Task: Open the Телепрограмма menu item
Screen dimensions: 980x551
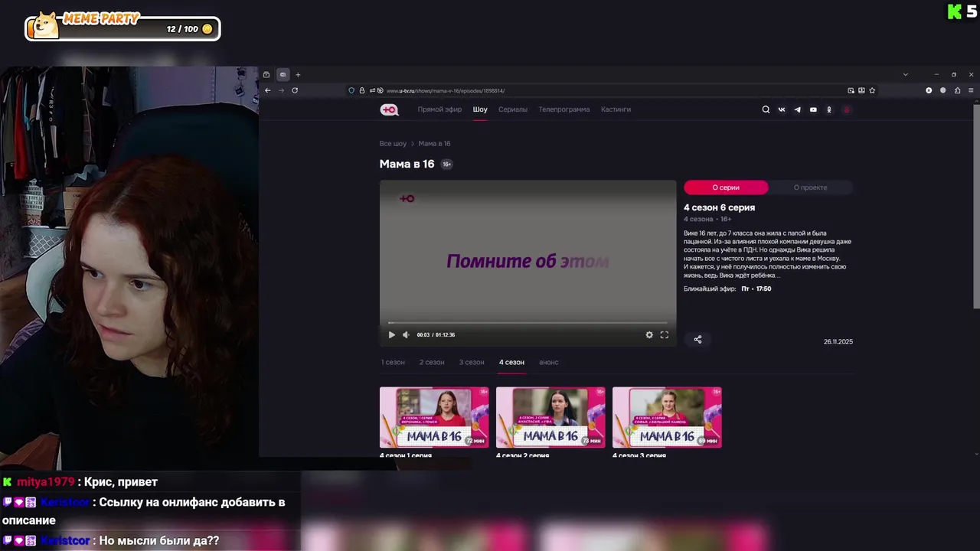Action: pyautogui.click(x=564, y=109)
